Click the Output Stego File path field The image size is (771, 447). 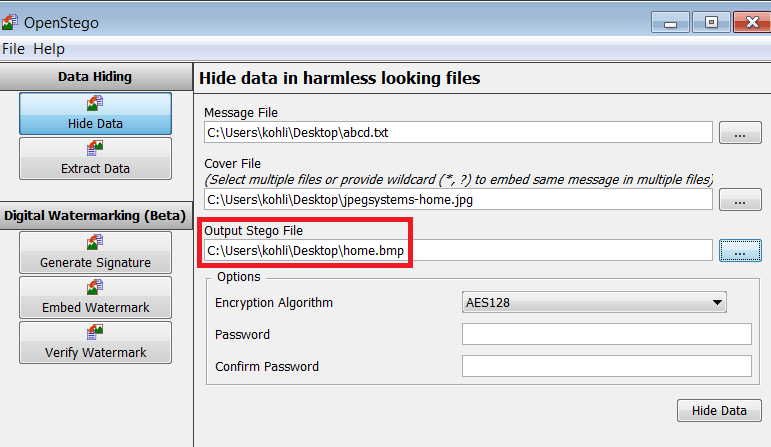click(x=458, y=250)
